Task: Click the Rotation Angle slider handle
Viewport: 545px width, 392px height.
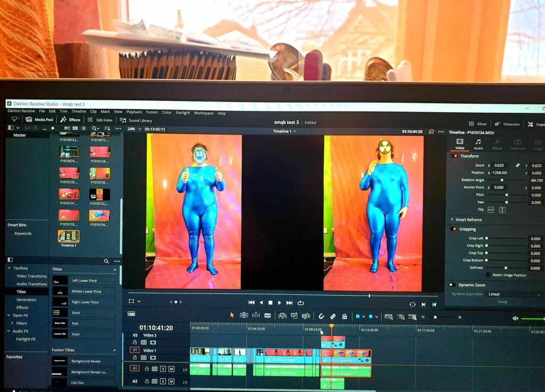Action: click(502, 180)
